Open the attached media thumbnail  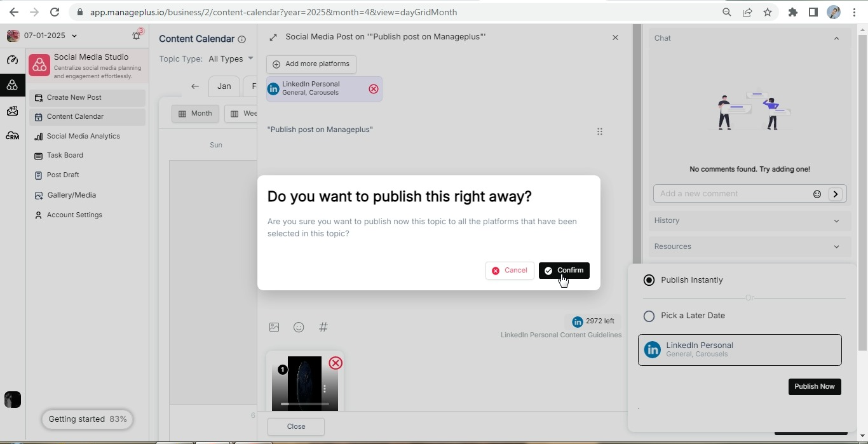click(x=304, y=384)
